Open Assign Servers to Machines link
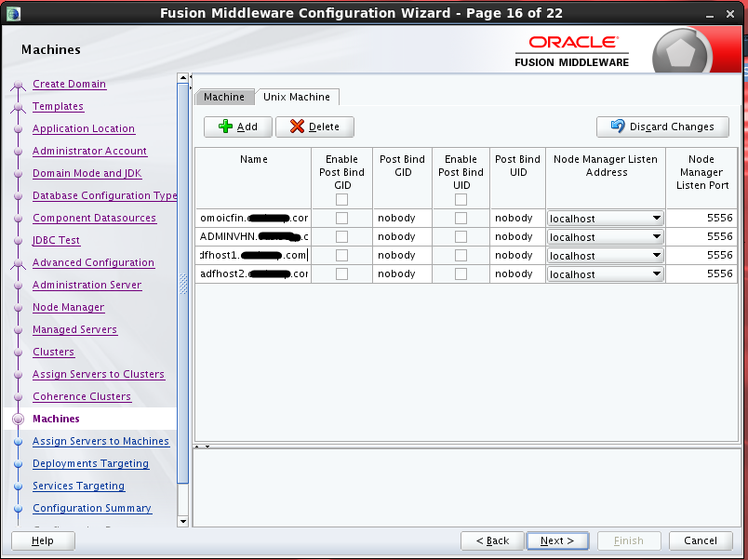This screenshot has width=748, height=560. (x=100, y=441)
